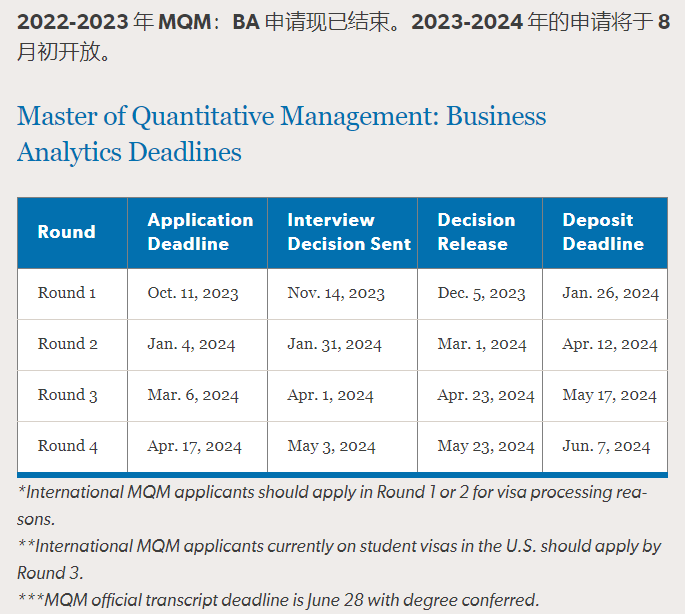Viewport: 685px width, 614px height.
Task: Click the June 28 transcript deadline footnote
Action: click(x=278, y=600)
